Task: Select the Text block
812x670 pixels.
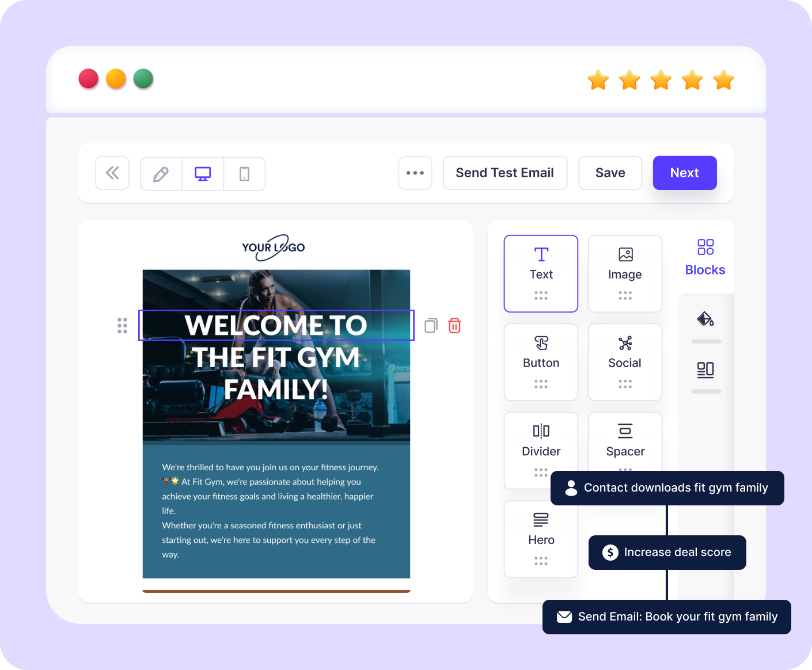Action: pyautogui.click(x=541, y=273)
